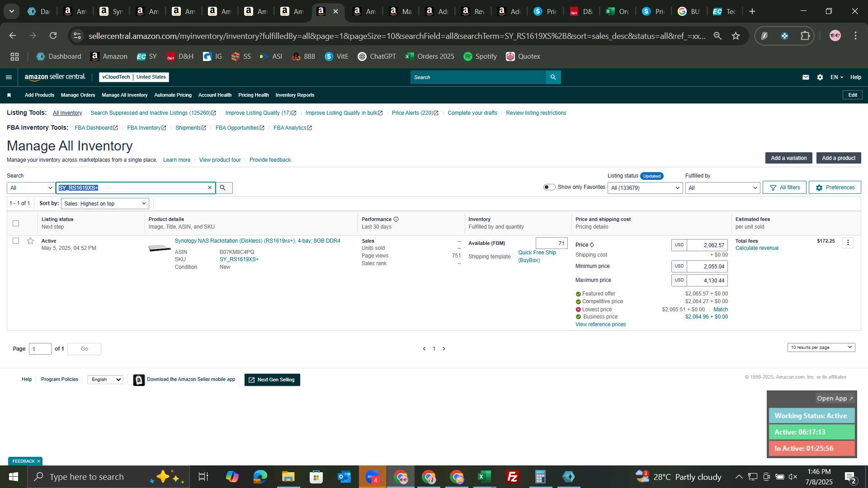Open Manage Orders menu item
This screenshot has height=488, width=868.
click(78, 95)
